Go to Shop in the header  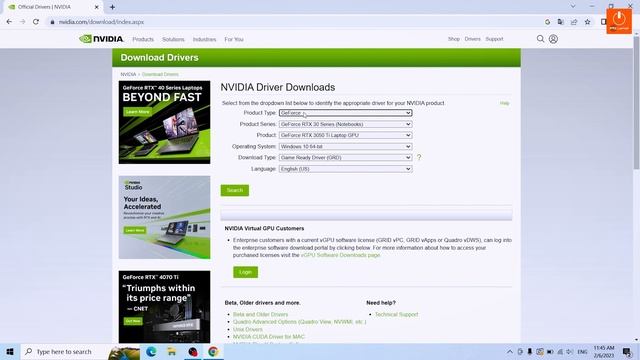(454, 39)
